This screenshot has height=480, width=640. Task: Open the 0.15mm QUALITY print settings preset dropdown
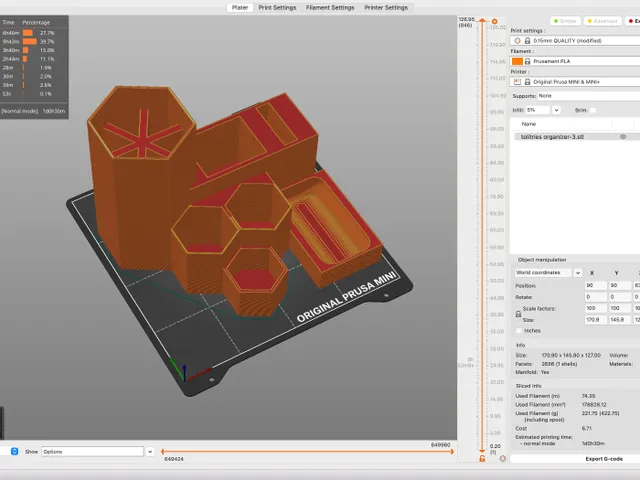pos(575,40)
